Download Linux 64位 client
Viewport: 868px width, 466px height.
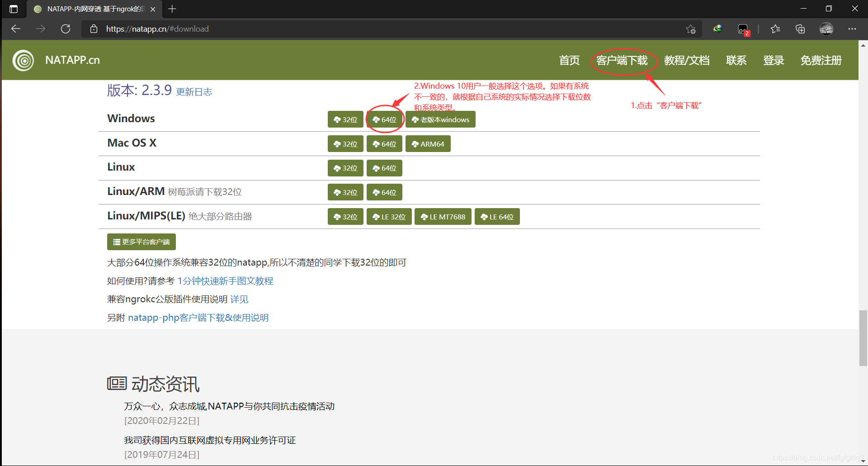(x=384, y=168)
